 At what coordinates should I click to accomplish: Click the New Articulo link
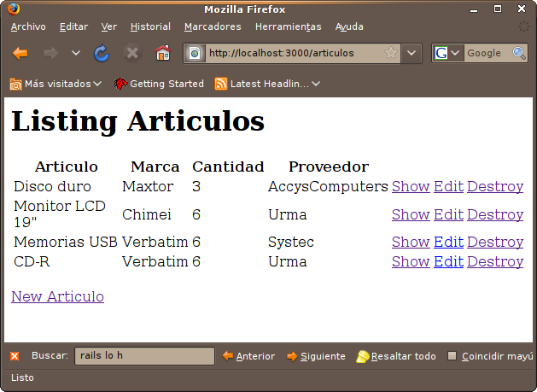point(57,296)
